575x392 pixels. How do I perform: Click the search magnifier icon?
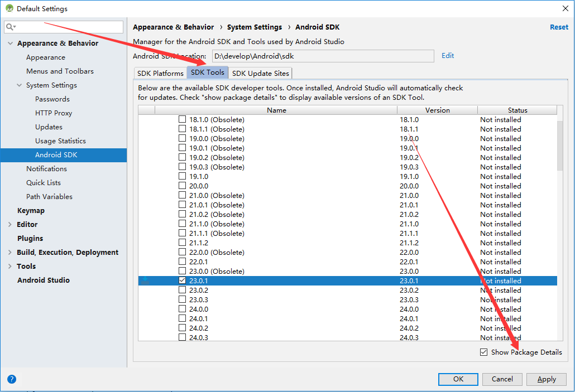click(11, 27)
